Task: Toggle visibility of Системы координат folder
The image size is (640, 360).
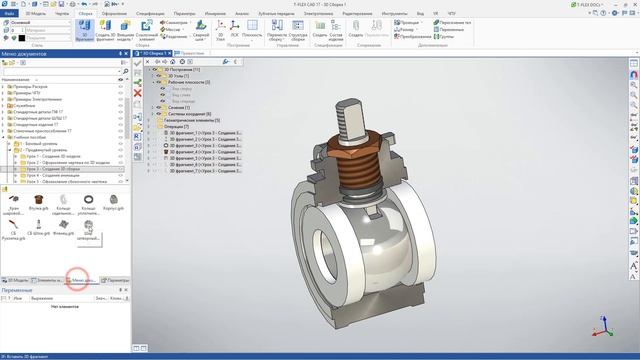Action: (x=159, y=114)
